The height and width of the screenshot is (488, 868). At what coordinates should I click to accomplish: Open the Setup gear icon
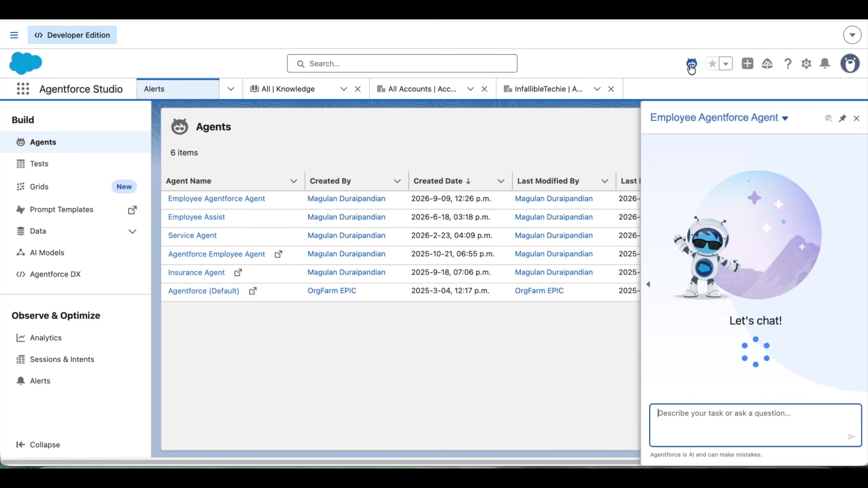click(x=807, y=64)
